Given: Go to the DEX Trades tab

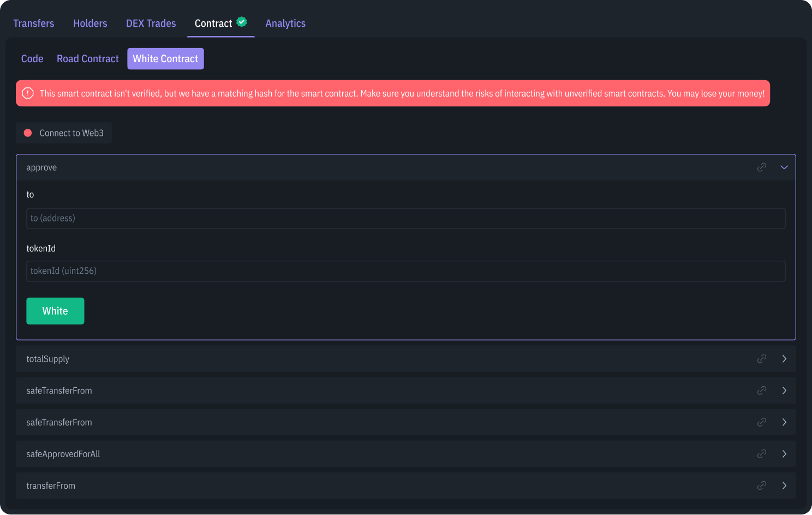Looking at the screenshot, I should [x=151, y=23].
